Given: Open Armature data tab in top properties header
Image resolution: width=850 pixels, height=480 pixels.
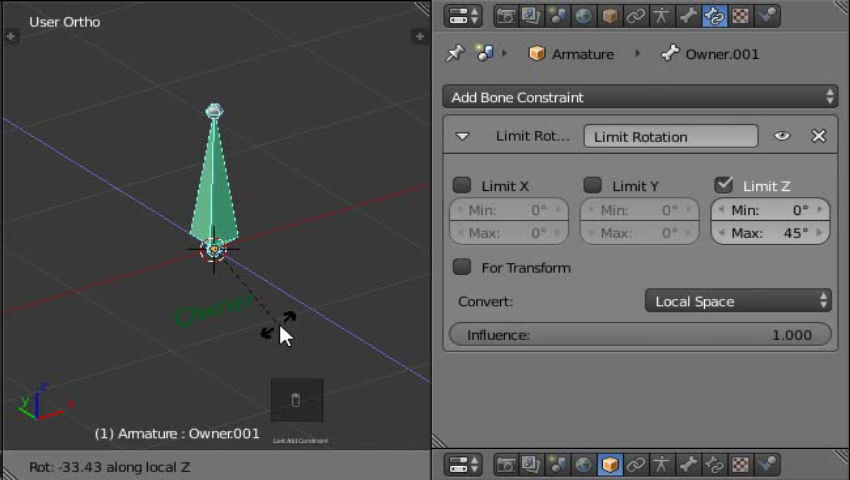Looking at the screenshot, I should point(661,16).
